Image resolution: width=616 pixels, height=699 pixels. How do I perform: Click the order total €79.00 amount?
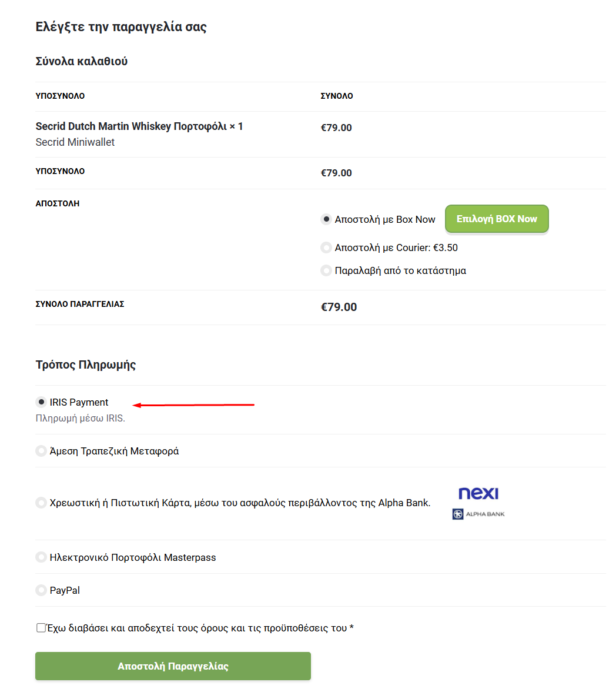point(339,307)
